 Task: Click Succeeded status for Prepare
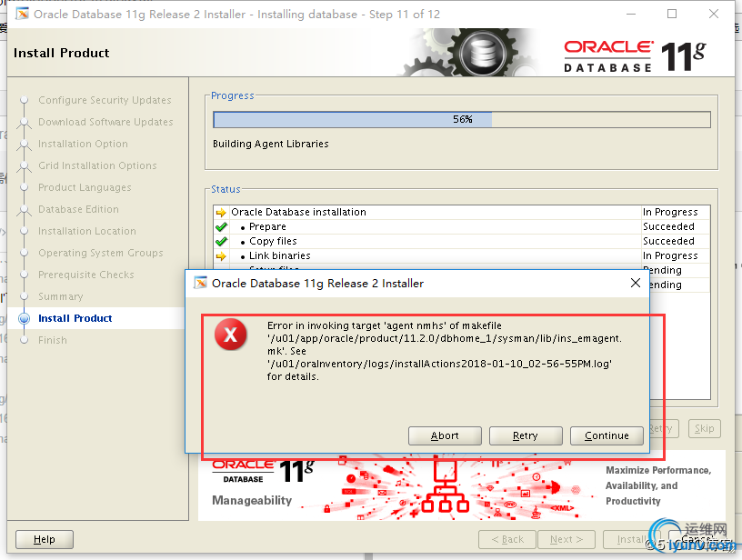click(x=668, y=226)
